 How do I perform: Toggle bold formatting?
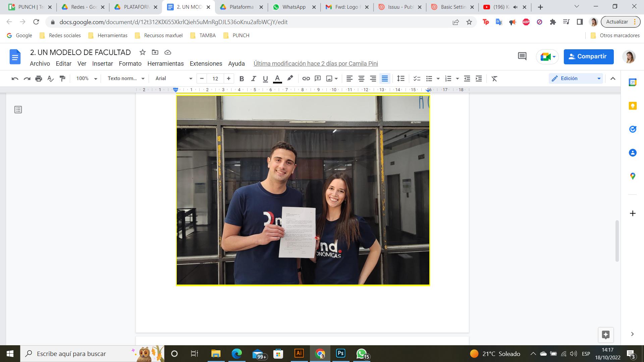(241, 78)
